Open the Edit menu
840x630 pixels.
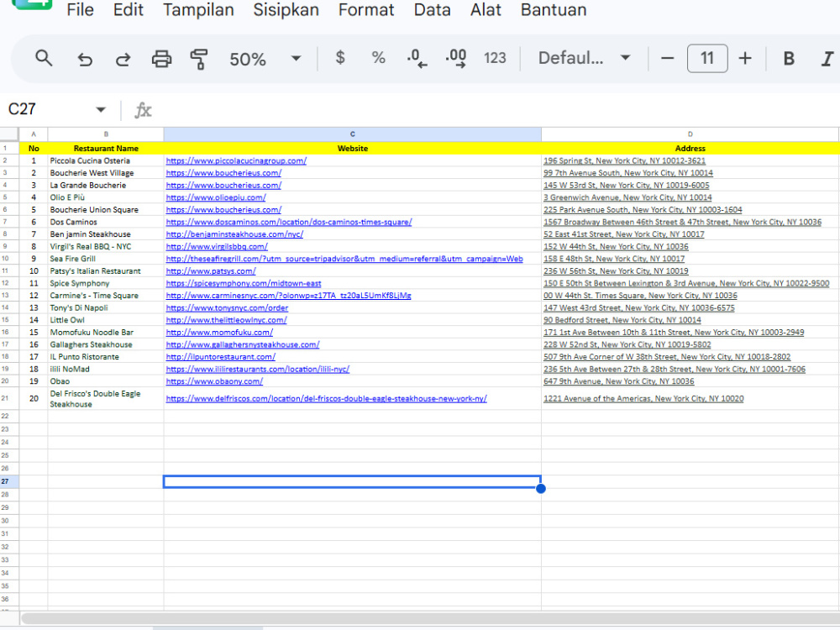(x=128, y=9)
